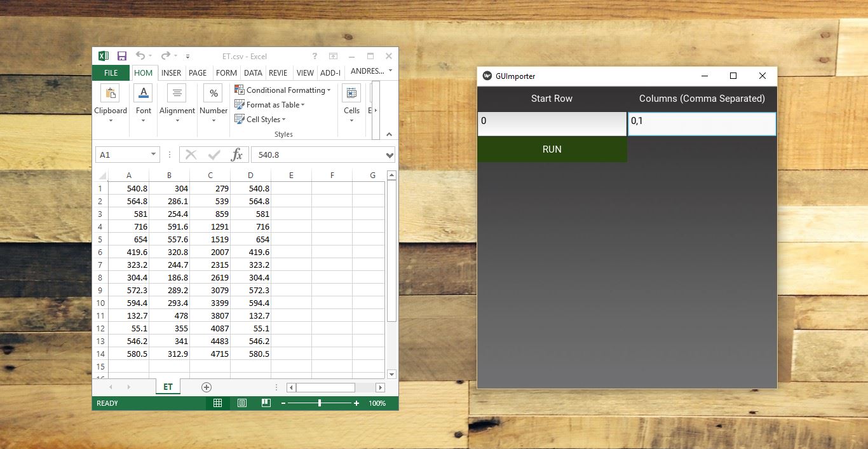Expand the Cells group
Screen dimensions: 868x449
351,104
